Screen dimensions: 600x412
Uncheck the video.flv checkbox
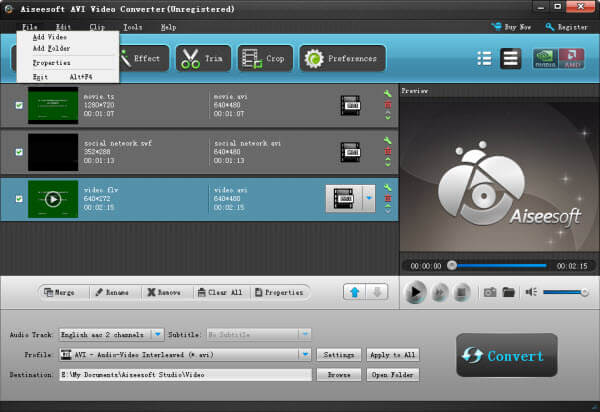point(19,199)
